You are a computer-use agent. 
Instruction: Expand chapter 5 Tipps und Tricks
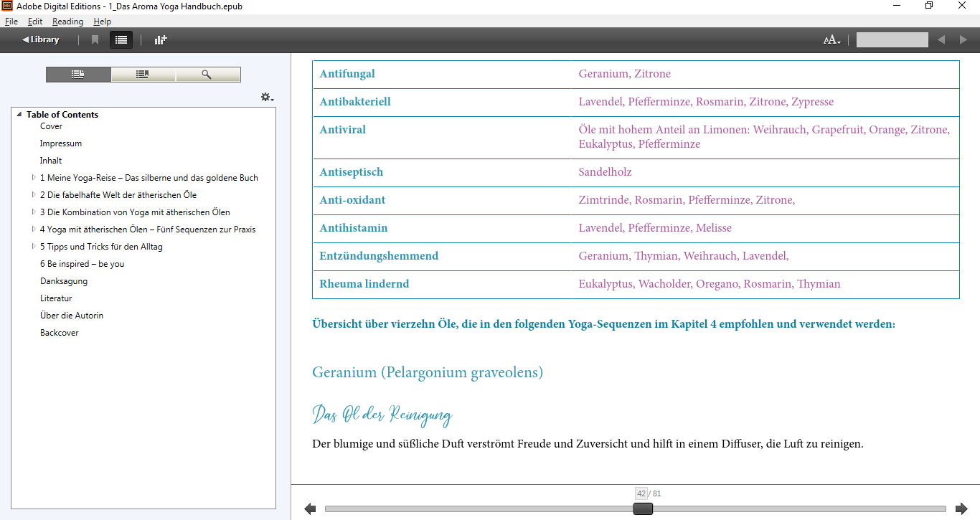33,246
